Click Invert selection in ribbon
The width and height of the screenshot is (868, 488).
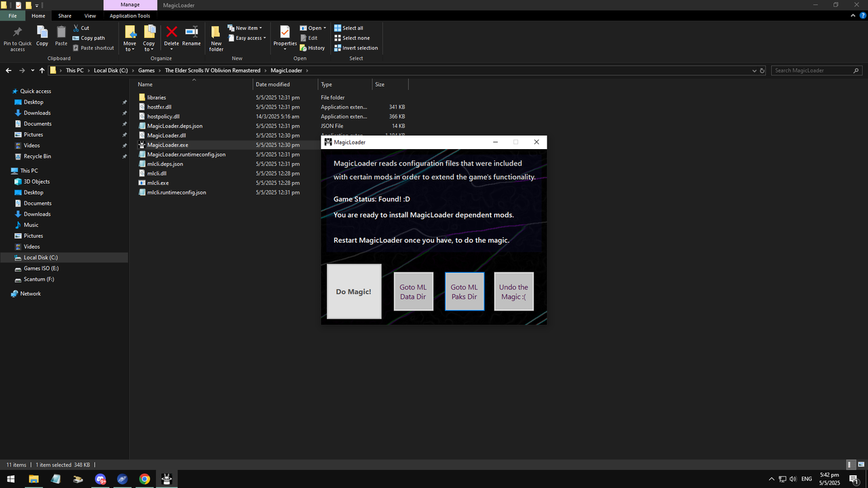tap(356, 48)
